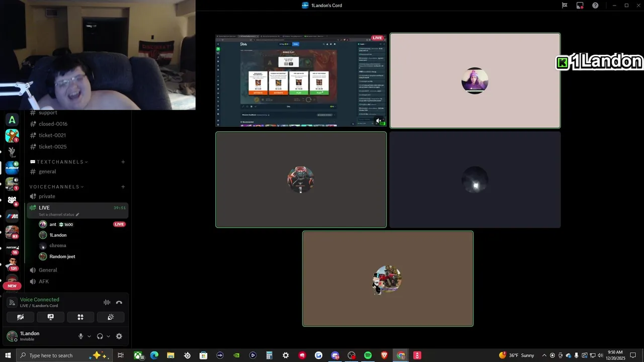Open microphone input options dropdown arrow
This screenshot has height=362, width=644.
[89, 336]
